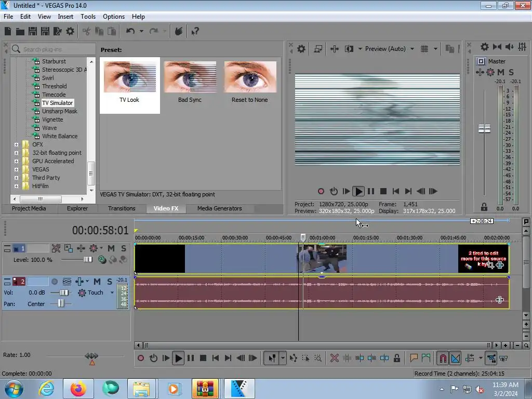Insert marker using the flag icon

click(414, 358)
